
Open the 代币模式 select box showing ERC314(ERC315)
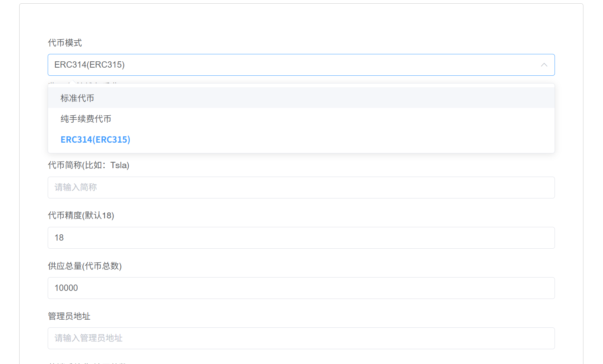coord(301,65)
